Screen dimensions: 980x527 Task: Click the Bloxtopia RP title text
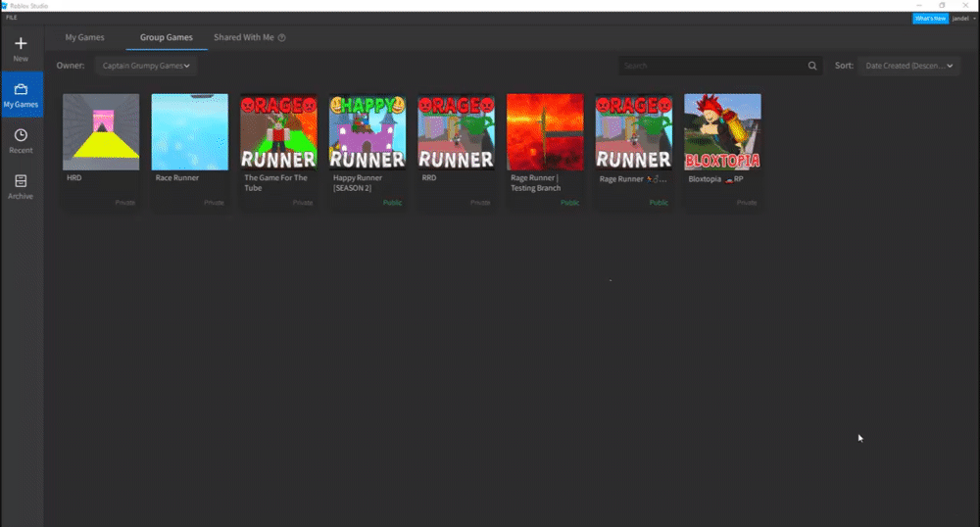pos(715,179)
